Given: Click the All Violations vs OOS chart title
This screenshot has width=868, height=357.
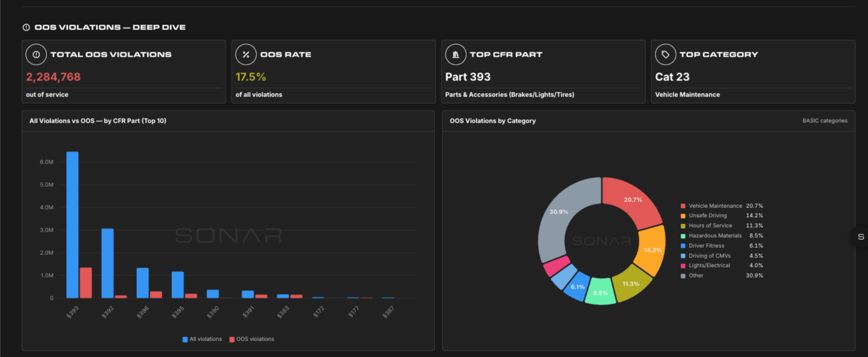Looking at the screenshot, I should pyautogui.click(x=98, y=121).
